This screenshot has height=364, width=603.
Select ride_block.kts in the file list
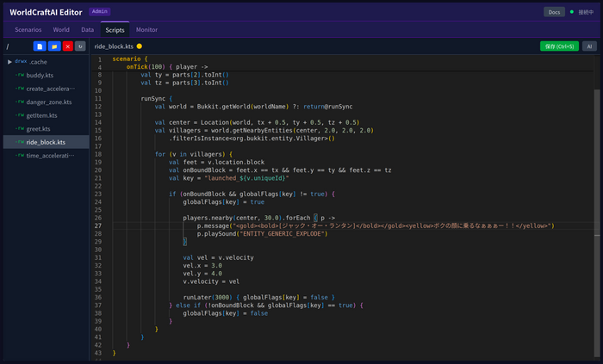(x=47, y=142)
